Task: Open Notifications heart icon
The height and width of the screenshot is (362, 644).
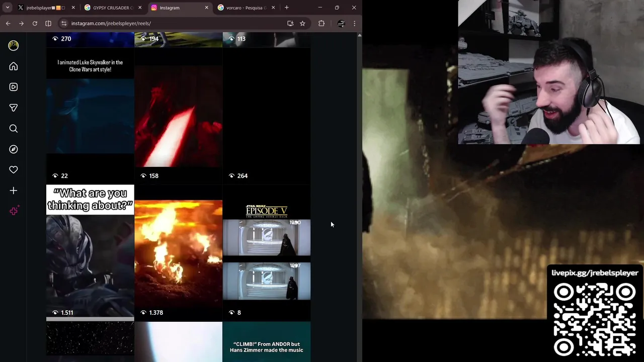Action: (14, 170)
